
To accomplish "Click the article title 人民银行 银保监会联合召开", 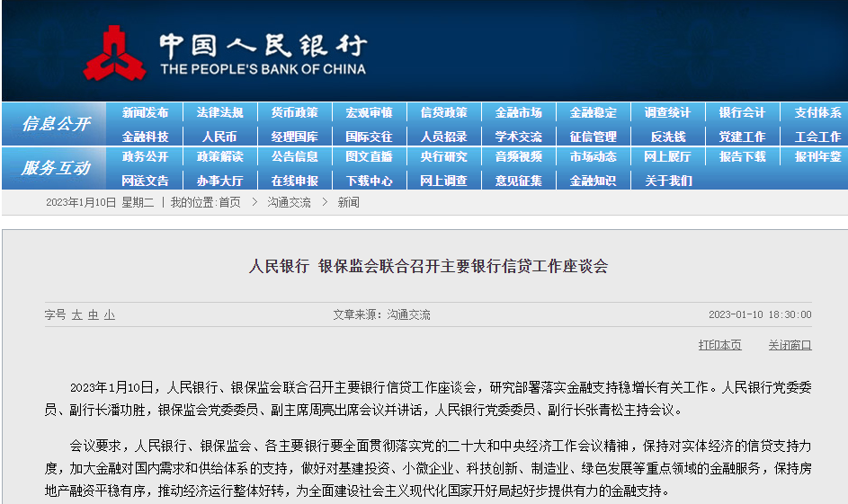I will [428, 266].
